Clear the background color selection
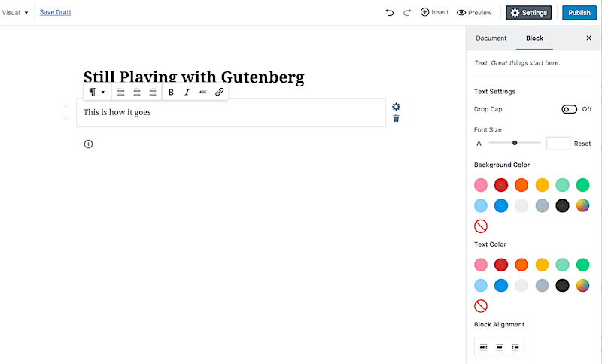602x364 pixels. (x=481, y=226)
